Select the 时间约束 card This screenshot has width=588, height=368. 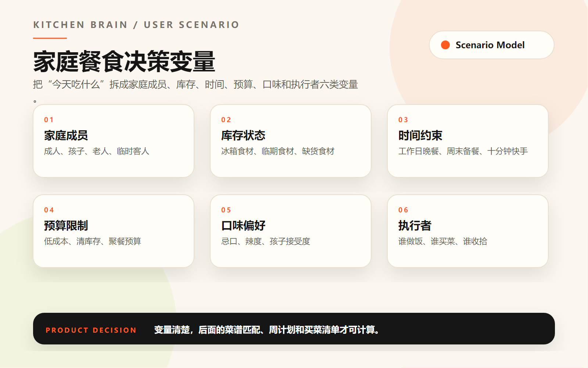[x=468, y=141]
